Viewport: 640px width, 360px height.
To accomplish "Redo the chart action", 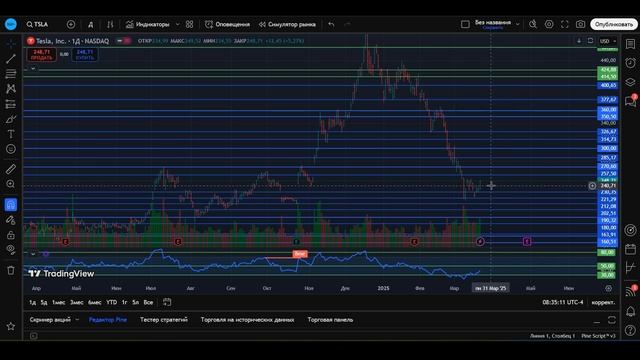I will 347,24.
